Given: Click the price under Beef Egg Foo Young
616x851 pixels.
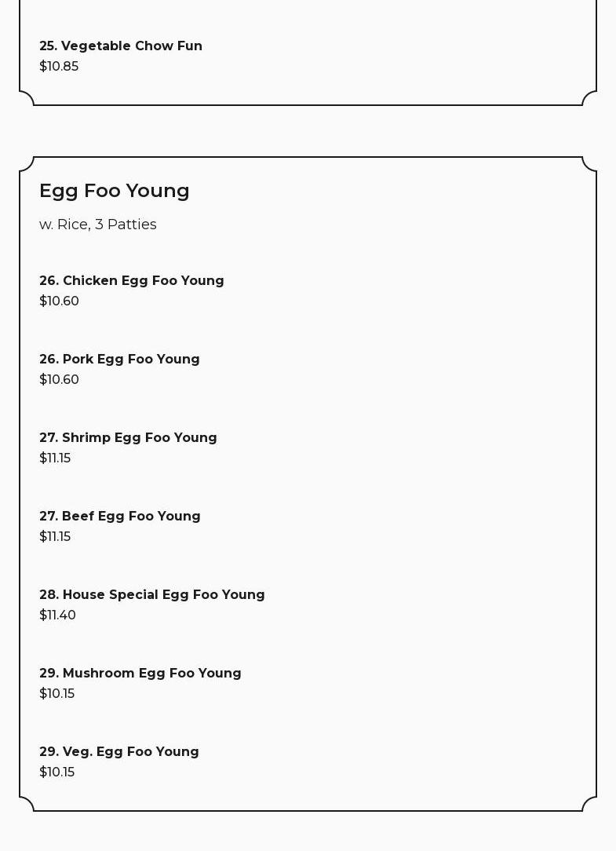Looking at the screenshot, I should 55,536.
